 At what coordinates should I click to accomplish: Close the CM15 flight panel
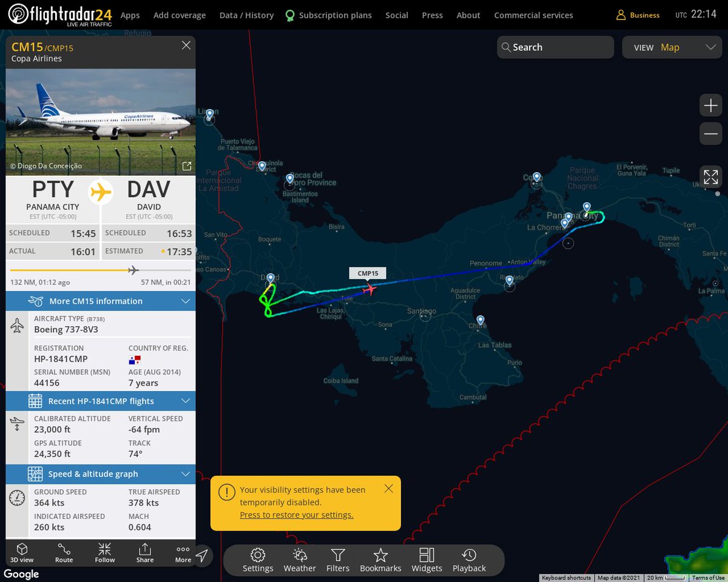pyautogui.click(x=186, y=45)
